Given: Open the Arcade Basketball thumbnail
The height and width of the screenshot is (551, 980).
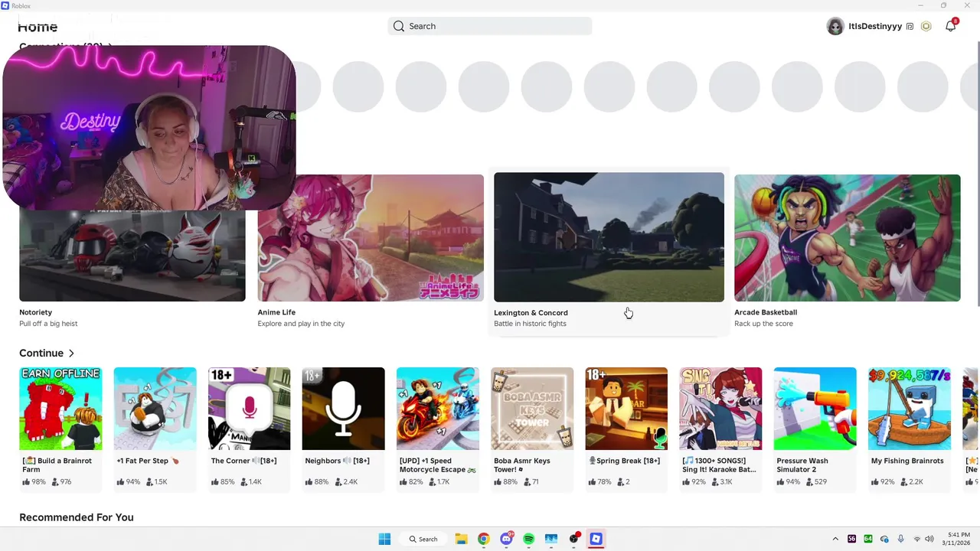Looking at the screenshot, I should point(848,238).
